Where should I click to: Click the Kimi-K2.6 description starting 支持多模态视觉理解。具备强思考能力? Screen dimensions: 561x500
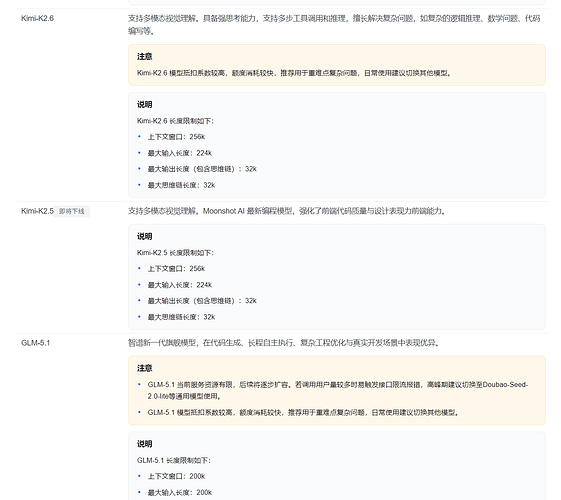point(334,25)
